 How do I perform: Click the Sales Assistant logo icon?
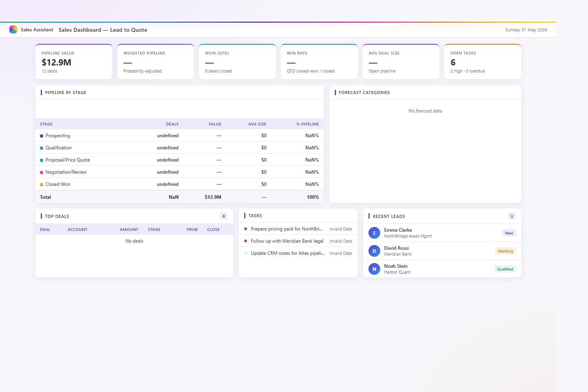coord(13,29)
